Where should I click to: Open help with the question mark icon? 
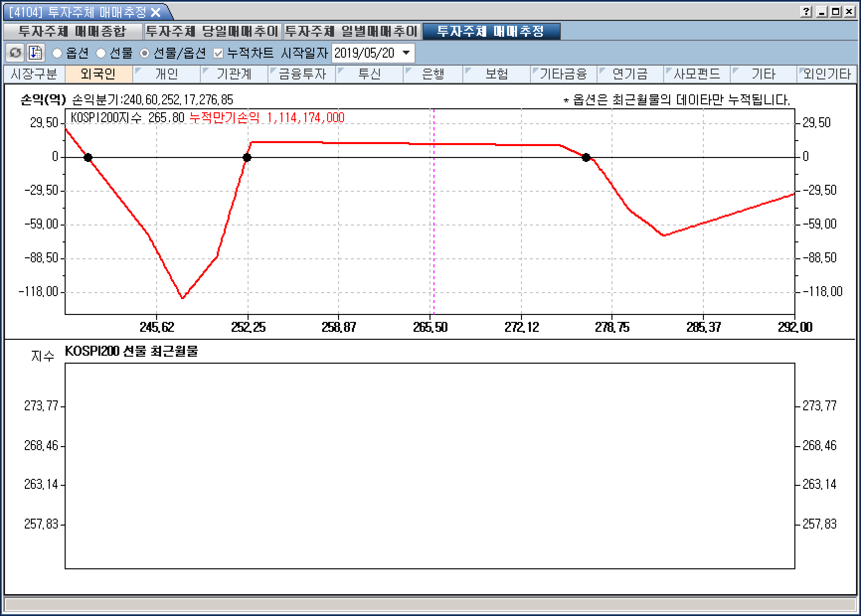tap(806, 12)
